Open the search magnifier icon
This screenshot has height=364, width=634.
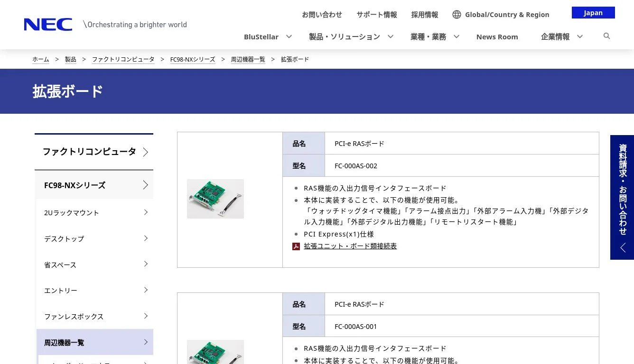click(x=606, y=36)
